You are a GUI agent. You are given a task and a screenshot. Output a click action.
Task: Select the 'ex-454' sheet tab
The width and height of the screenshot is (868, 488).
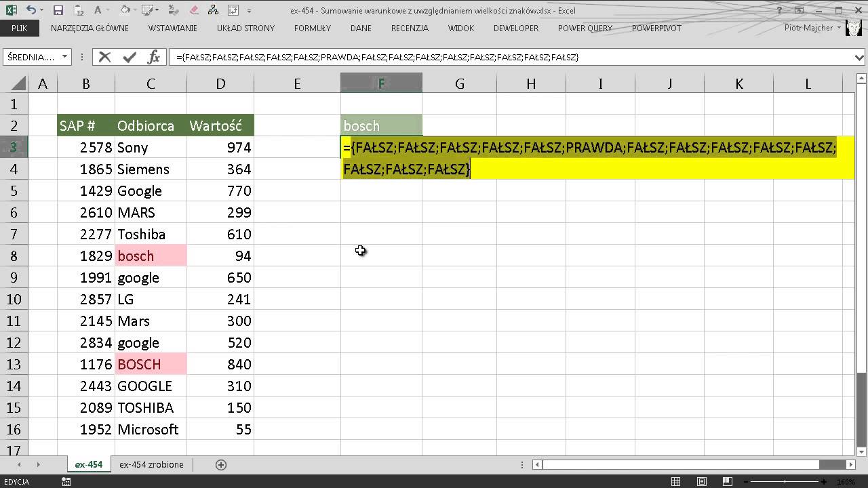tap(89, 464)
